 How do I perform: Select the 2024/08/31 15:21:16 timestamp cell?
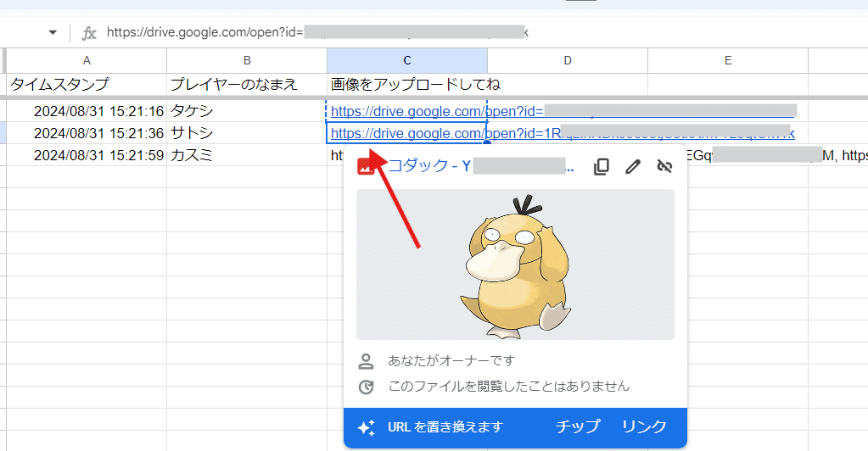(x=87, y=111)
